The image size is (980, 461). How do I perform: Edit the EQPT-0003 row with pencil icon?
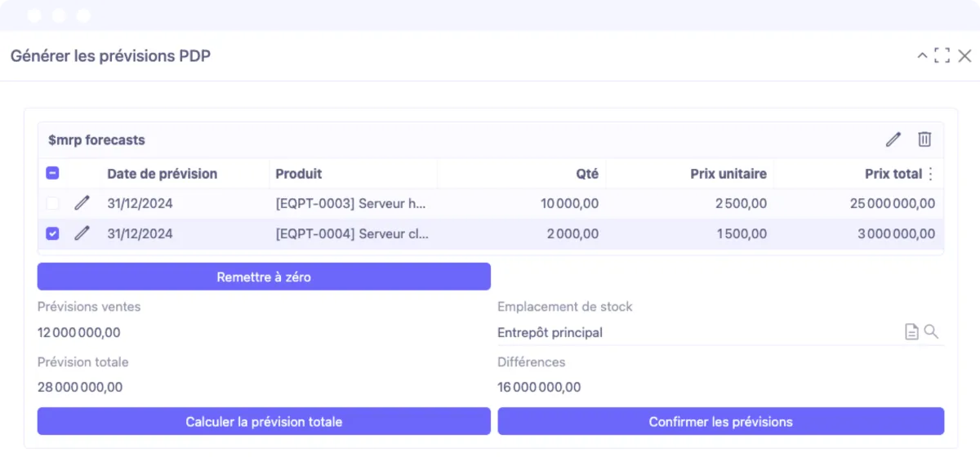82,203
